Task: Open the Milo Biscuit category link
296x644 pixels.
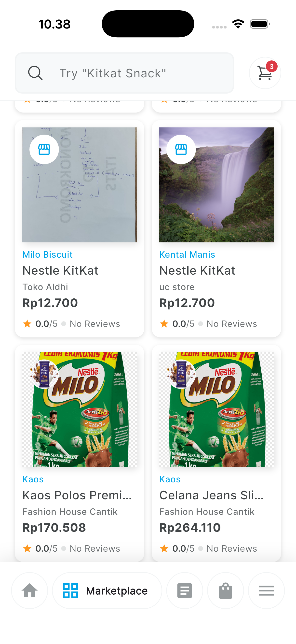Action: click(x=47, y=254)
